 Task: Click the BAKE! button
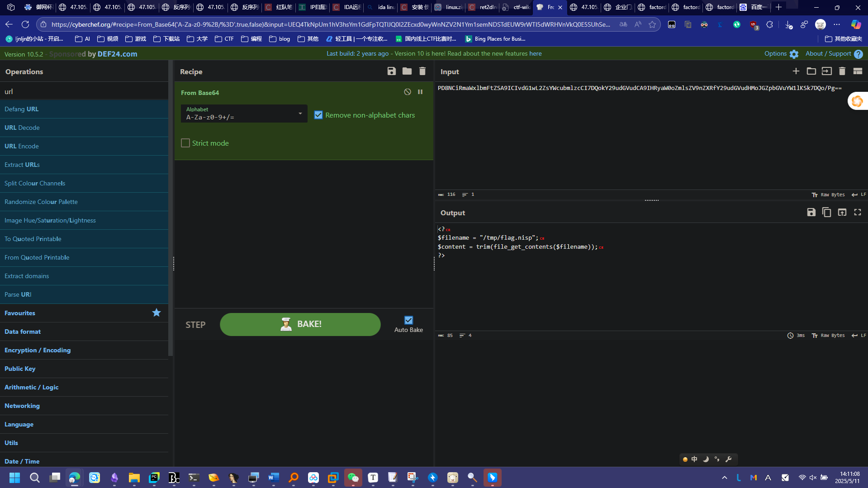pos(300,324)
